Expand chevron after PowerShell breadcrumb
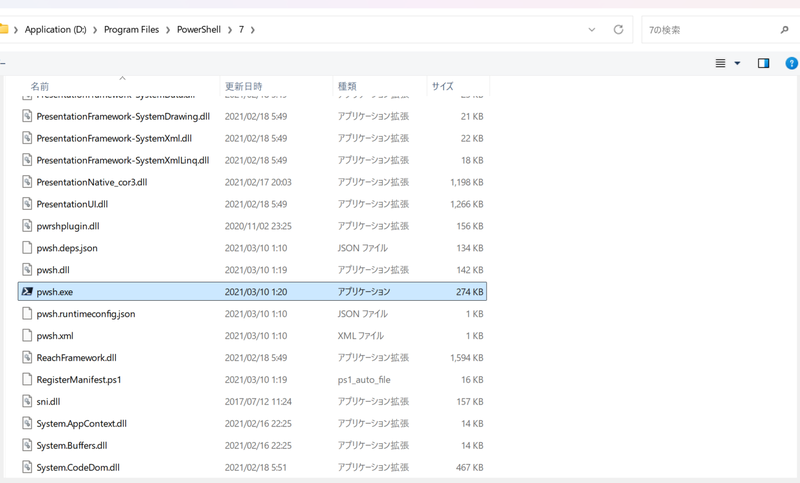Image resolution: width=800 pixels, height=483 pixels. coord(230,30)
